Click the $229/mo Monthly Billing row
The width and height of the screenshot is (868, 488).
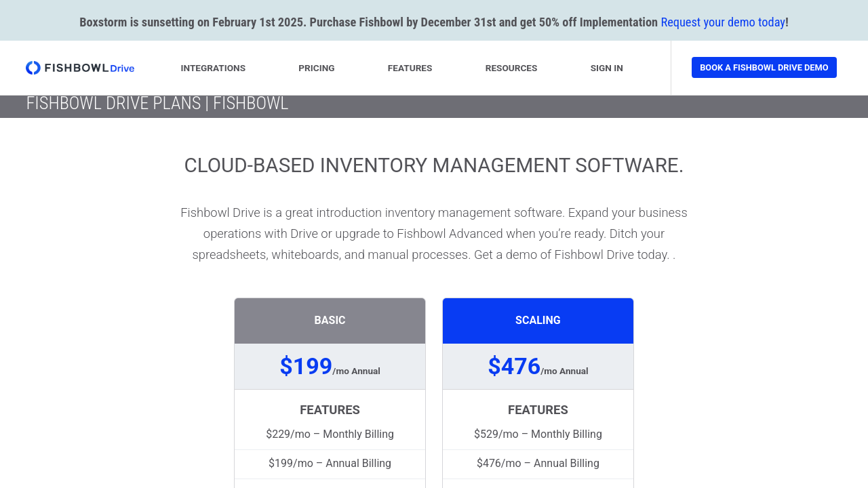[x=330, y=434]
